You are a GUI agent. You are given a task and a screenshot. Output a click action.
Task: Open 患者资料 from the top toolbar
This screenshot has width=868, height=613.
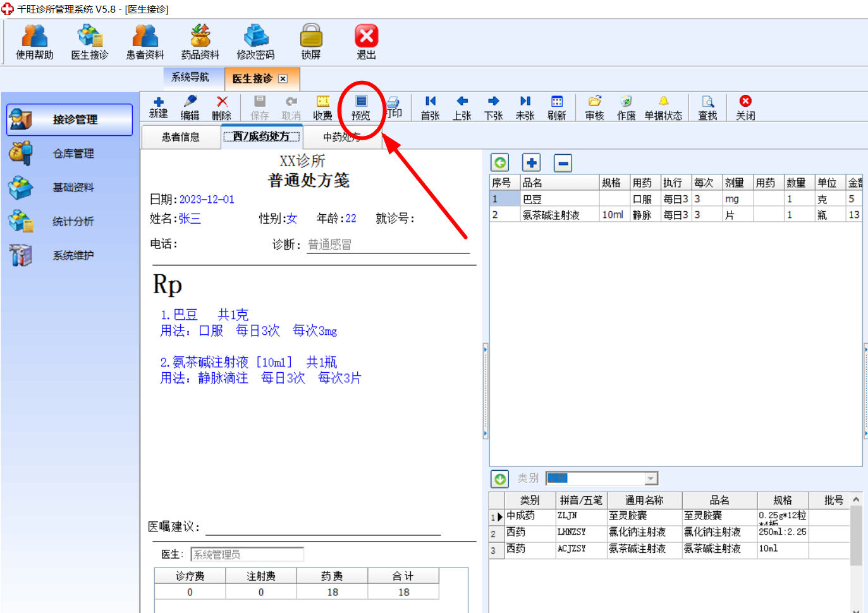point(145,42)
